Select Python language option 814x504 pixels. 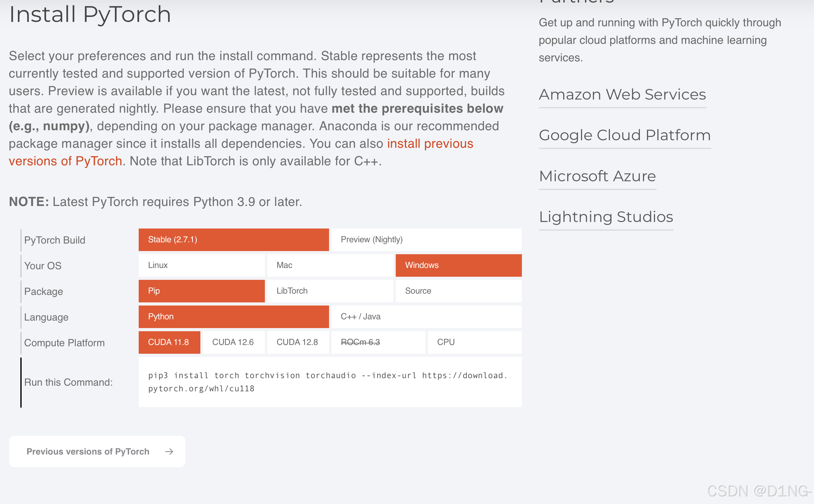point(233,317)
